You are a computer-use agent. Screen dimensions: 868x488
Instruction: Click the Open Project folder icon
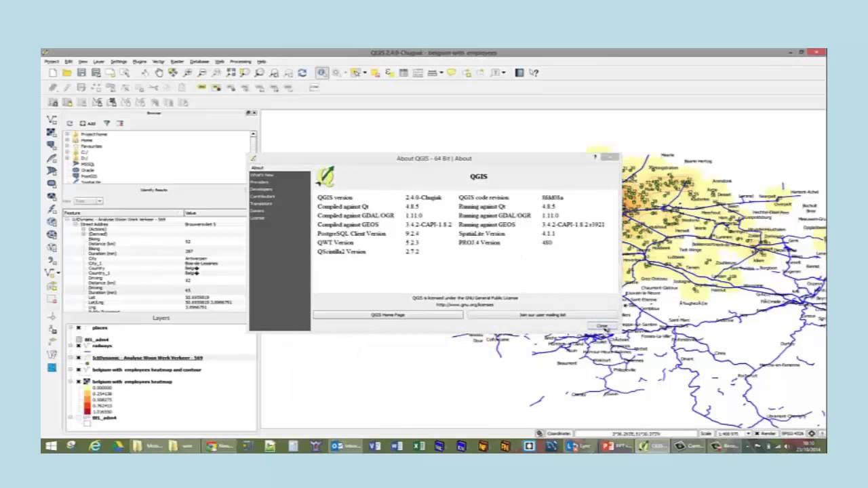pos(67,73)
